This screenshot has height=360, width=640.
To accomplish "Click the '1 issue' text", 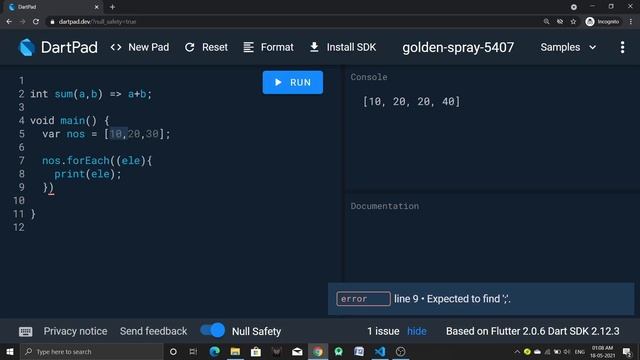I will pos(383,331).
